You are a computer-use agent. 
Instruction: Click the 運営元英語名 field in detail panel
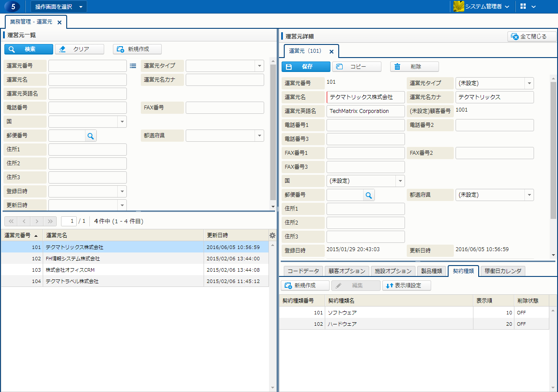coord(365,111)
